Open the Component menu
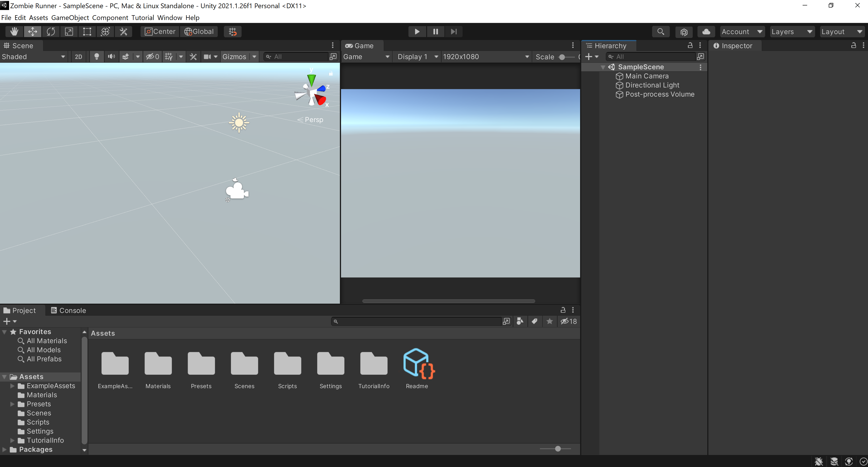This screenshot has width=868, height=467. point(110,17)
